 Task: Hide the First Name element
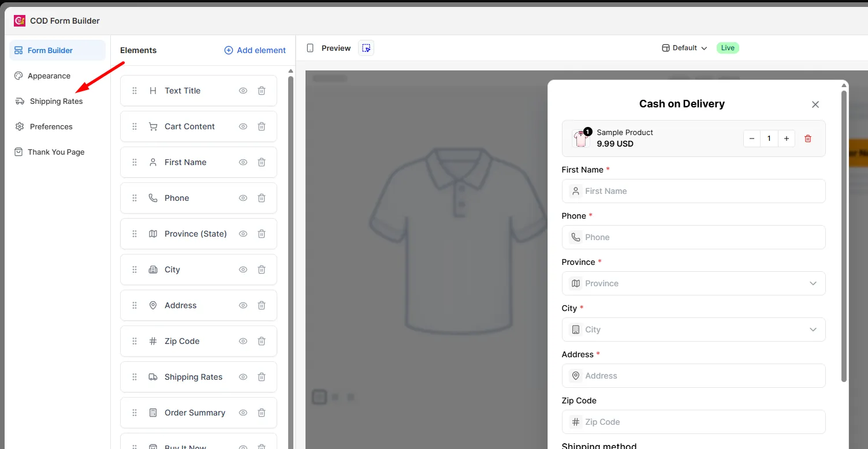(243, 162)
